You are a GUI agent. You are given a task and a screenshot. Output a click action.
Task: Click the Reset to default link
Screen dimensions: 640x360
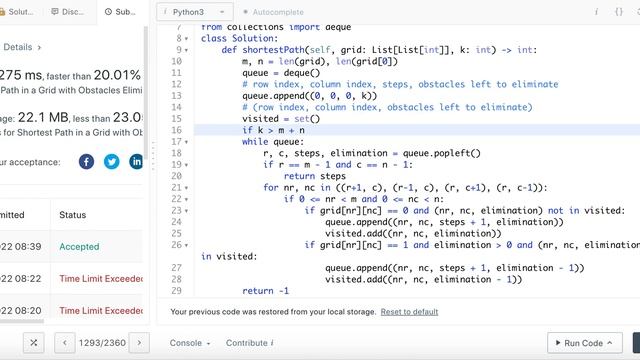(x=409, y=312)
